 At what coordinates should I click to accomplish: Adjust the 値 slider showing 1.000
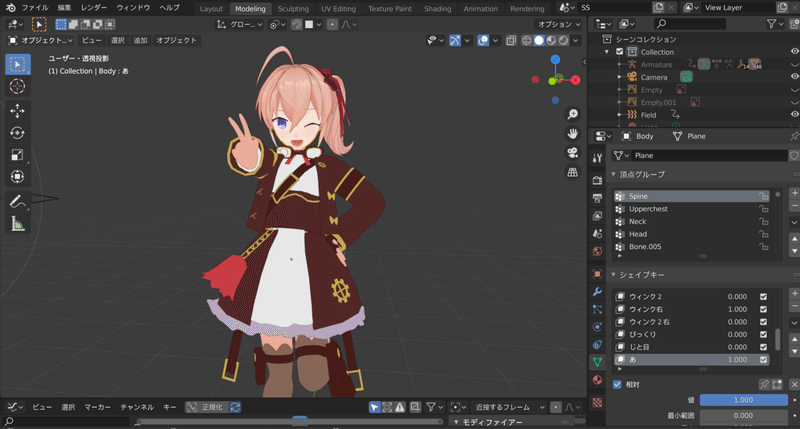[743, 400]
